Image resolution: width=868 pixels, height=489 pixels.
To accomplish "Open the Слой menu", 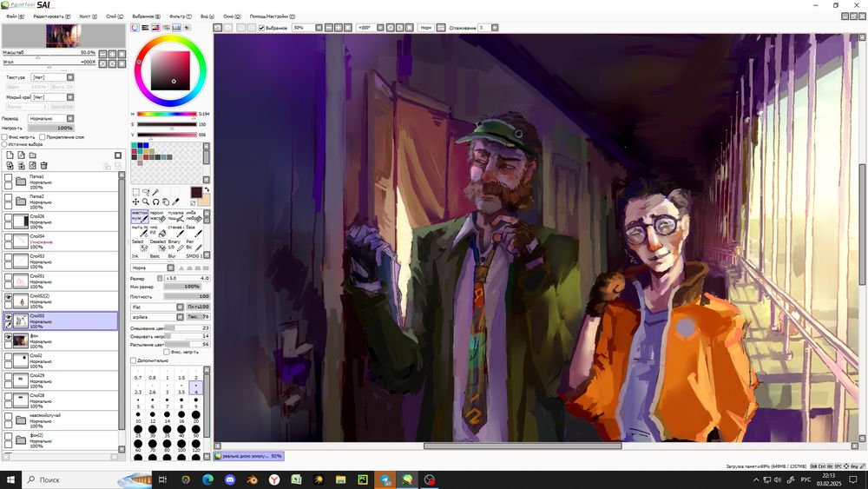I will point(115,17).
